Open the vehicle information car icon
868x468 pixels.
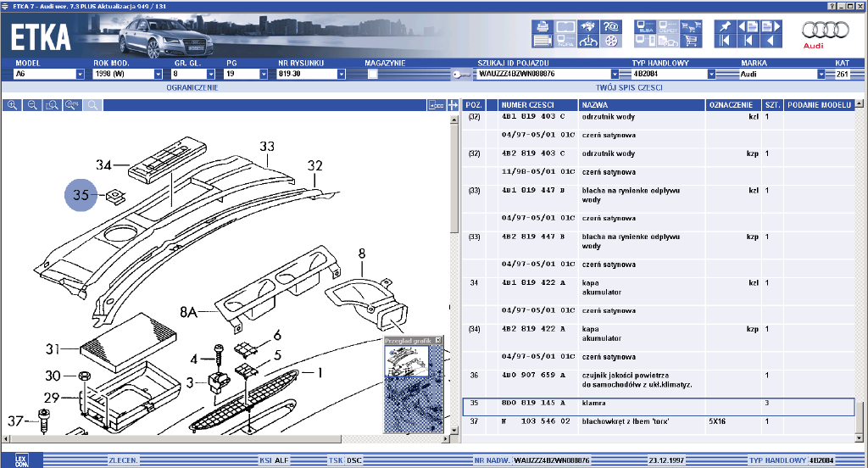(588, 41)
